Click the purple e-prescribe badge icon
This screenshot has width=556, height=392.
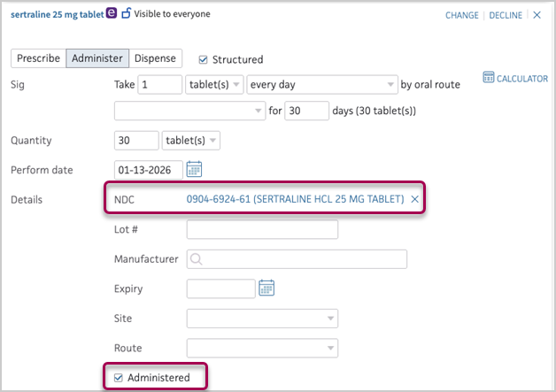click(x=112, y=13)
